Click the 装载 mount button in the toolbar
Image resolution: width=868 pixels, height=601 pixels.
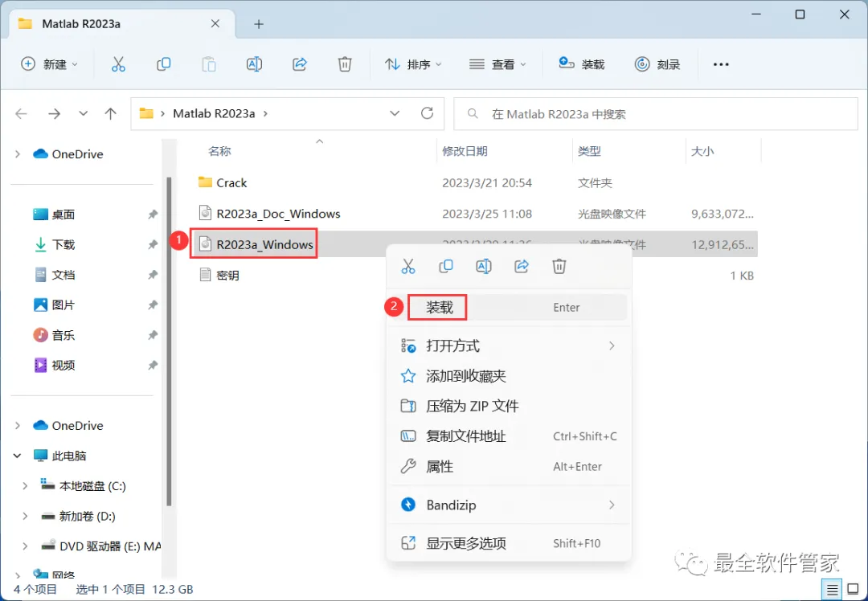pos(581,65)
